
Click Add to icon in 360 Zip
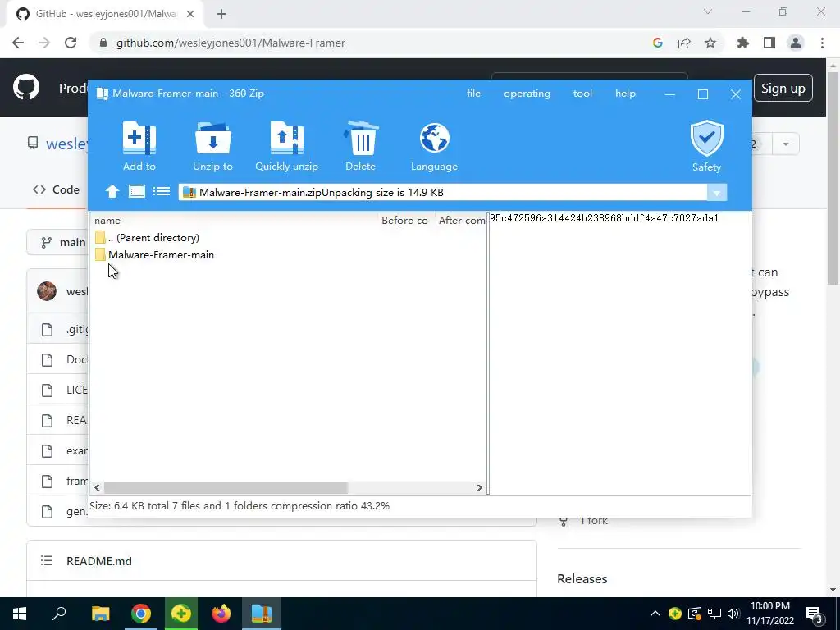(139, 139)
